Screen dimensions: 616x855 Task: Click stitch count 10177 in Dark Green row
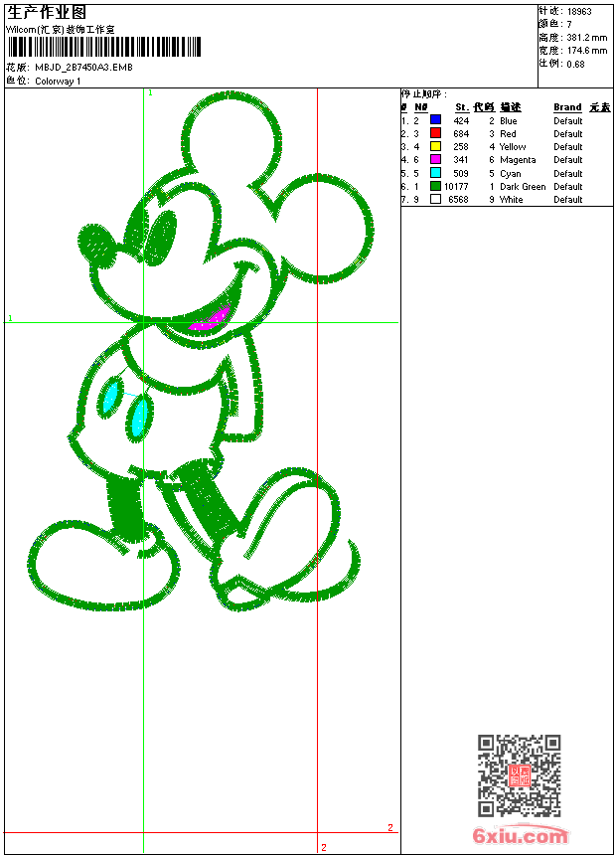456,187
